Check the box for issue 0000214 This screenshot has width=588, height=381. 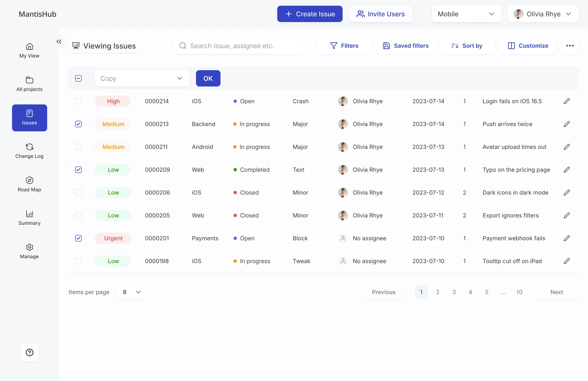pos(78,101)
